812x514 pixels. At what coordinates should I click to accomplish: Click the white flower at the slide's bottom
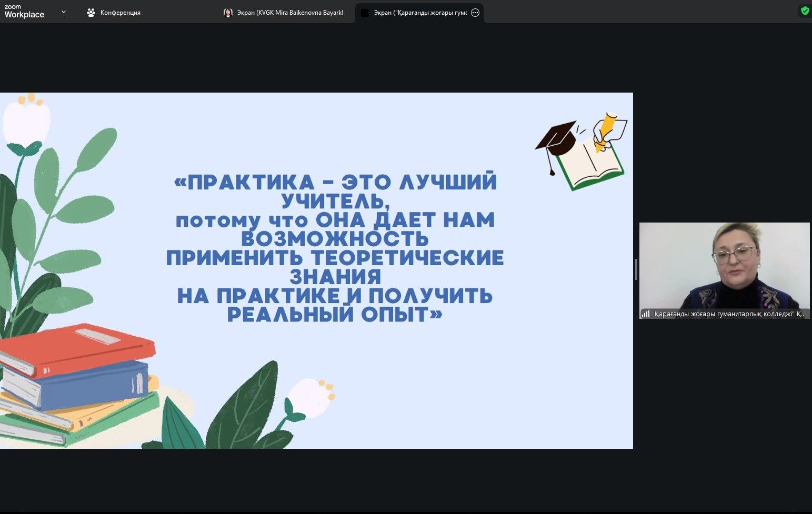click(x=309, y=398)
